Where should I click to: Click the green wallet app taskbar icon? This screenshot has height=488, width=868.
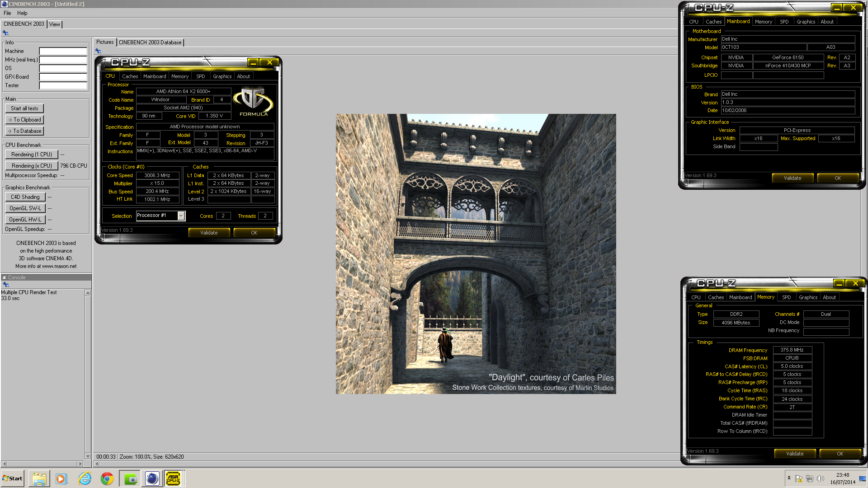(x=130, y=479)
